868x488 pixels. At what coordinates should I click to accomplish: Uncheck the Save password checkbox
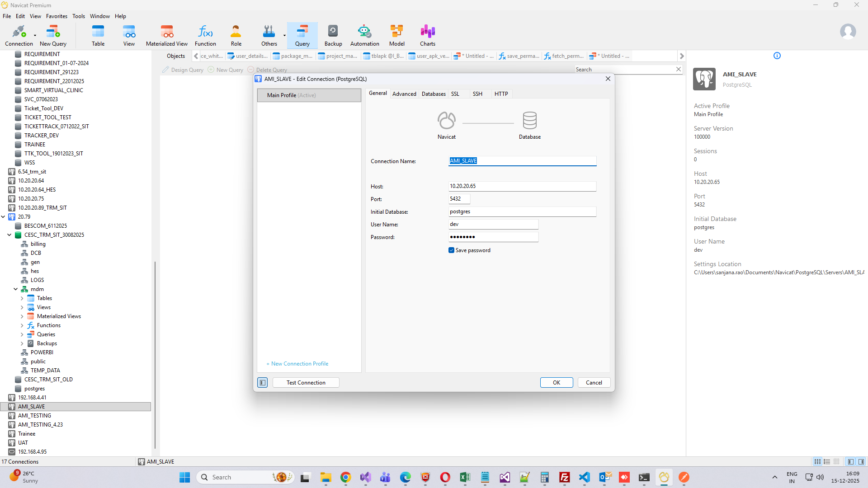(x=451, y=250)
